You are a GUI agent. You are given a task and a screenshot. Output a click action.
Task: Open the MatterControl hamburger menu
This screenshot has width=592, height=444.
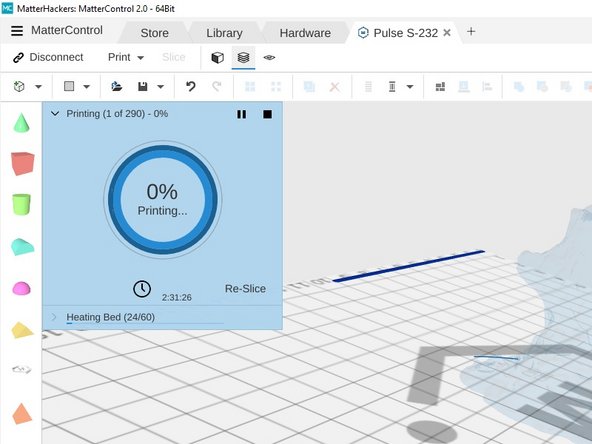pos(17,31)
